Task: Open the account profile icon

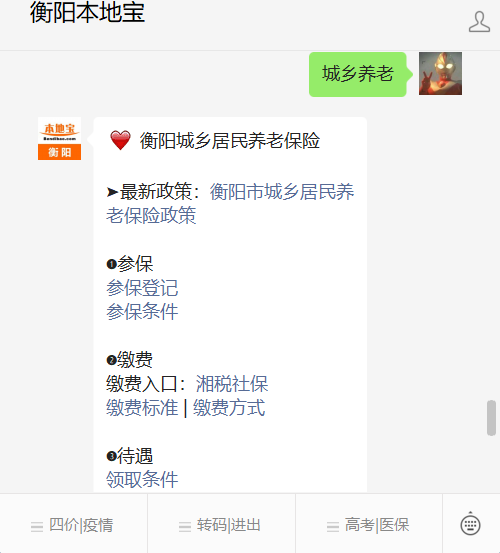Action: click(x=479, y=22)
